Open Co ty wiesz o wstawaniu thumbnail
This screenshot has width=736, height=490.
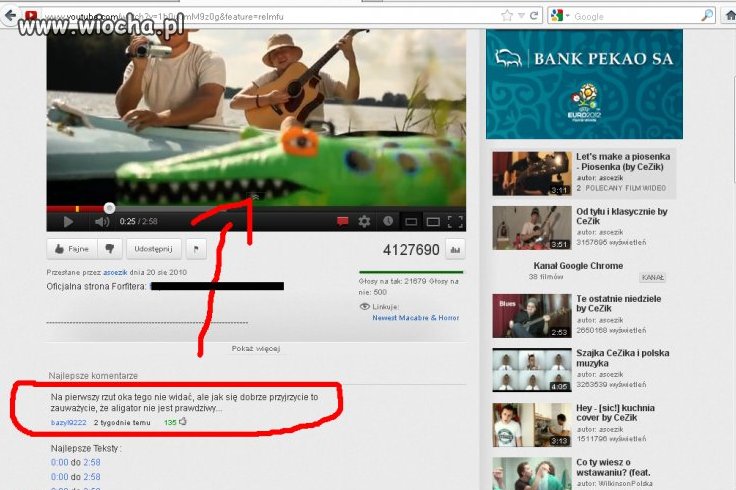click(x=532, y=474)
